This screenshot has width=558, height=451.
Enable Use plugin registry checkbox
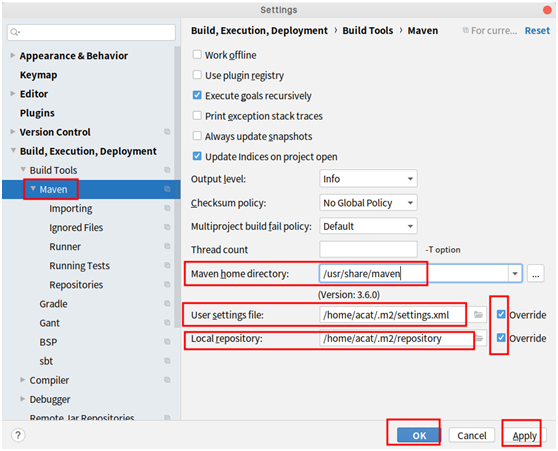point(197,75)
